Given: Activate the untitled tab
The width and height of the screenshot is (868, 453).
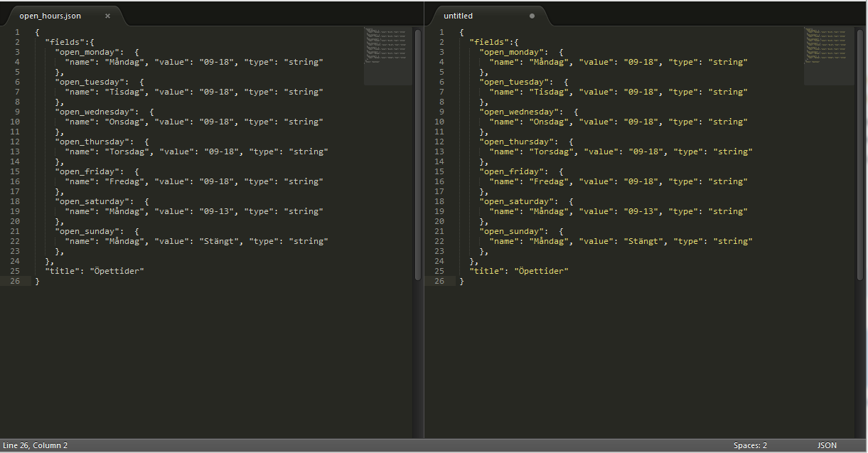Looking at the screenshot, I should pyautogui.click(x=459, y=16).
